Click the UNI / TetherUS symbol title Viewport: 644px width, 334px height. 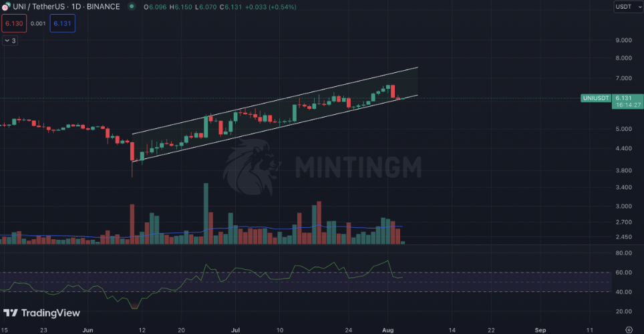pyautogui.click(x=39, y=7)
